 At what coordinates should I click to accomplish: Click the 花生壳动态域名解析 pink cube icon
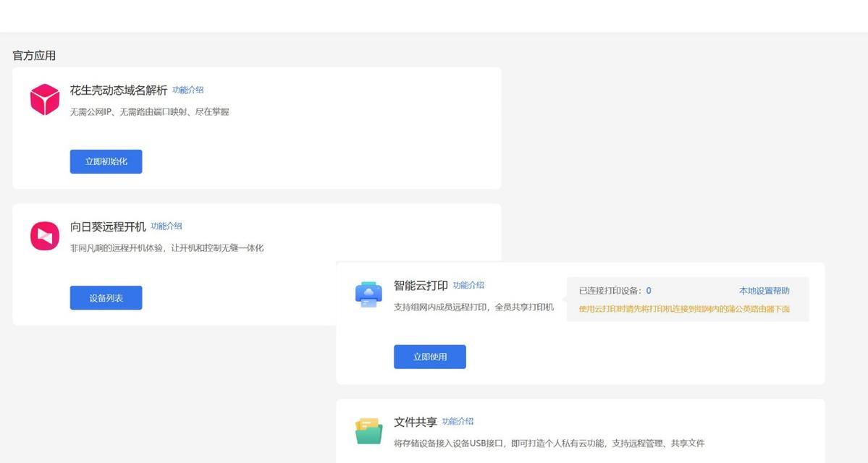44,100
